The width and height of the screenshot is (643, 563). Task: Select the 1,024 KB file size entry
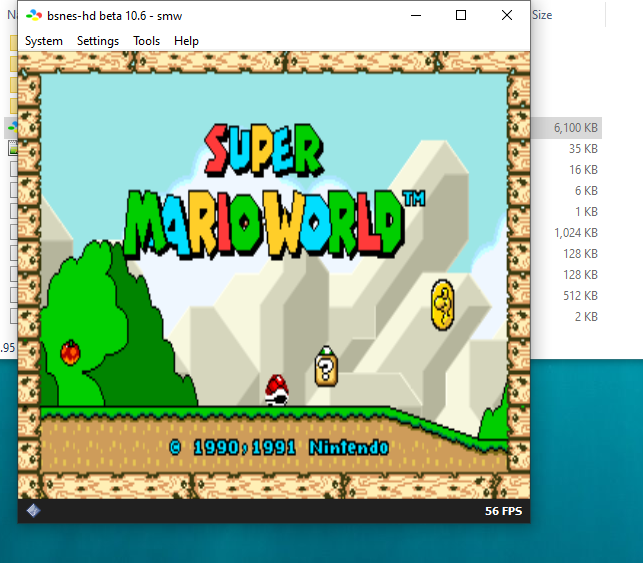(x=576, y=232)
